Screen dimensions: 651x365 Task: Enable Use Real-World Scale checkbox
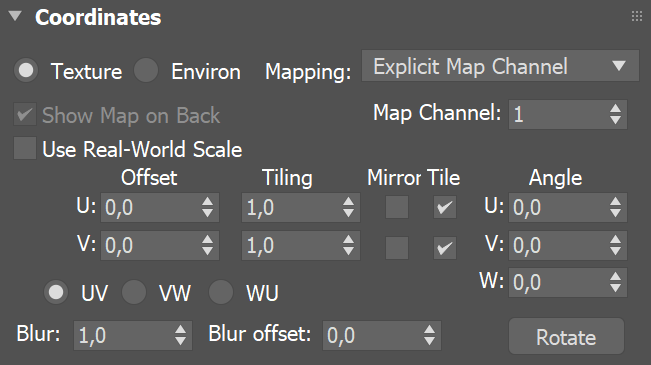click(25, 148)
